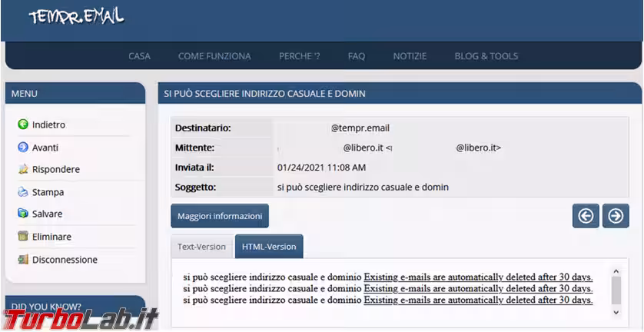
Task: Click the third 'Existing e-mails are automatically deleted' link
Action: (x=478, y=300)
